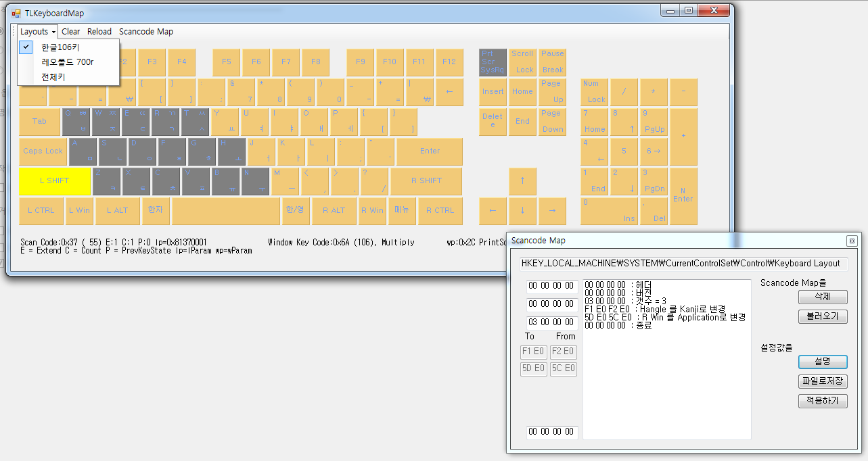Image resolution: width=868 pixels, height=461 pixels.
Task: Click the 메뉴 key
Action: click(x=402, y=211)
